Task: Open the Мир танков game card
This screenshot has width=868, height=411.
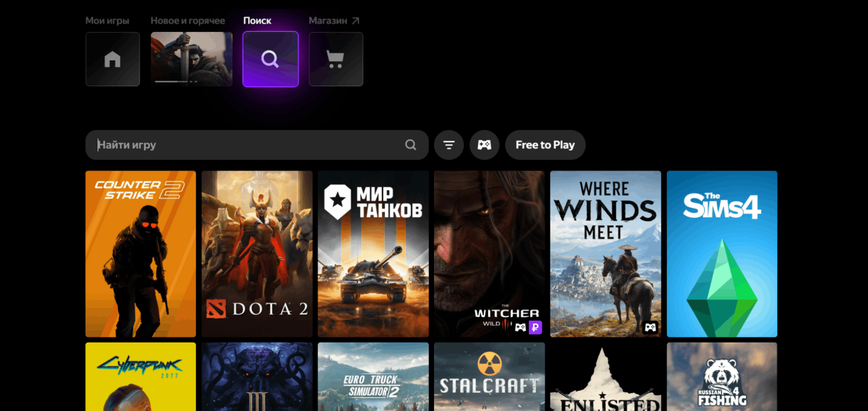Action: tap(373, 254)
